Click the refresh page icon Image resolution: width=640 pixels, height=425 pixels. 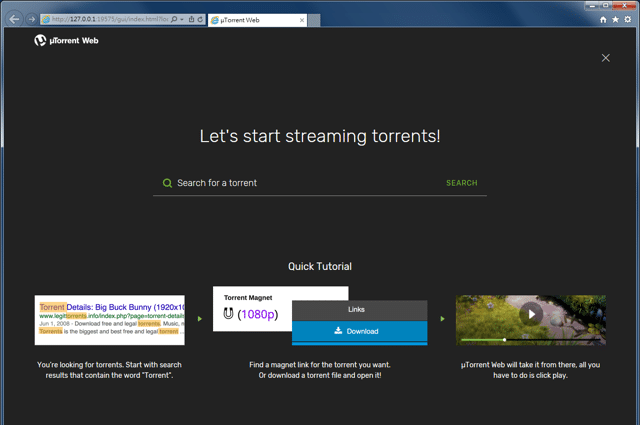(200, 19)
